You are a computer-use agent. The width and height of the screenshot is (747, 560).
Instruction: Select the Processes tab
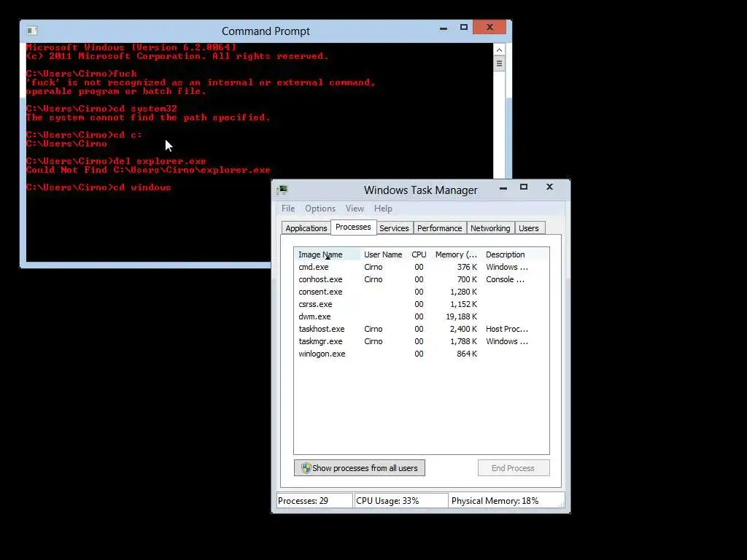click(353, 227)
